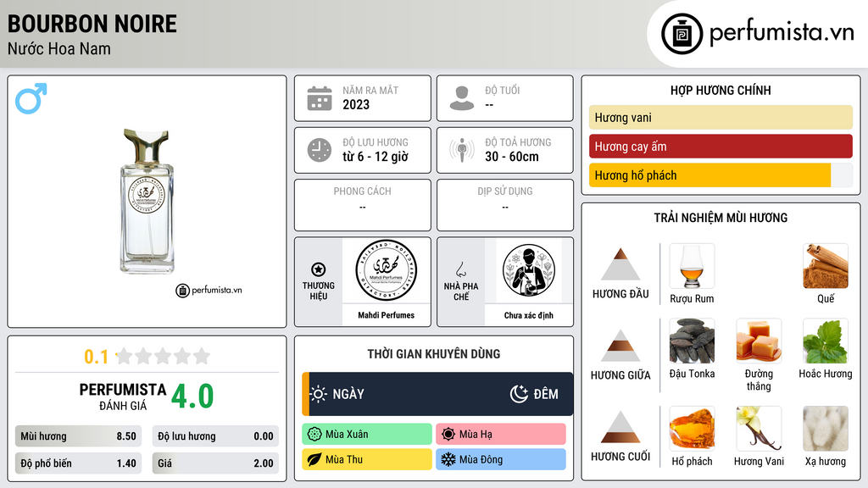The width and height of the screenshot is (868, 488).
Task: Click the Mùa Hạ season button
Action: [501, 435]
